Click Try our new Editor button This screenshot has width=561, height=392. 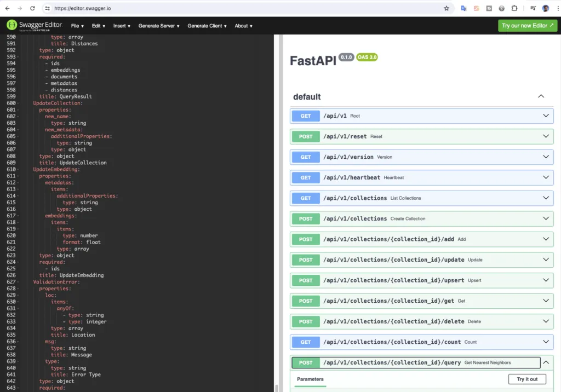click(528, 26)
